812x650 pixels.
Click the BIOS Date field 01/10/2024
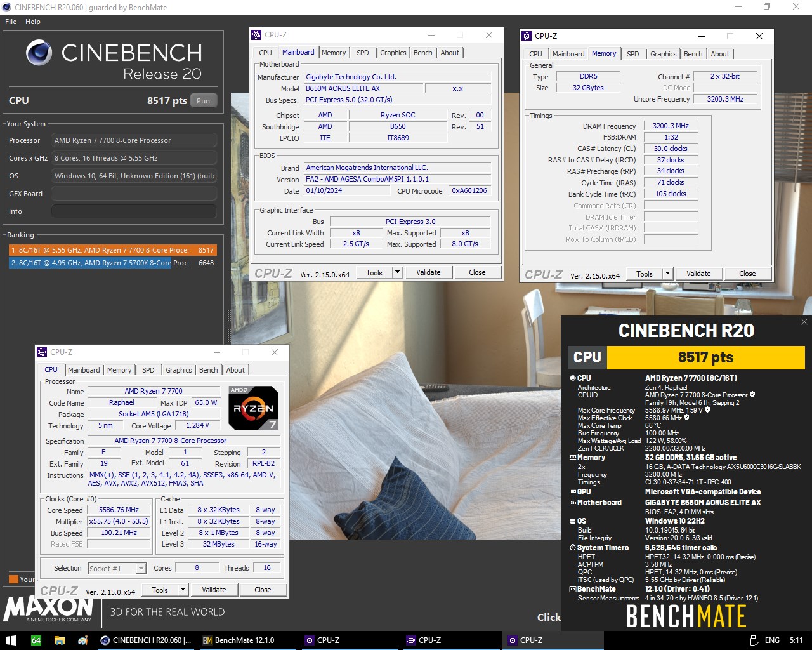click(x=347, y=190)
